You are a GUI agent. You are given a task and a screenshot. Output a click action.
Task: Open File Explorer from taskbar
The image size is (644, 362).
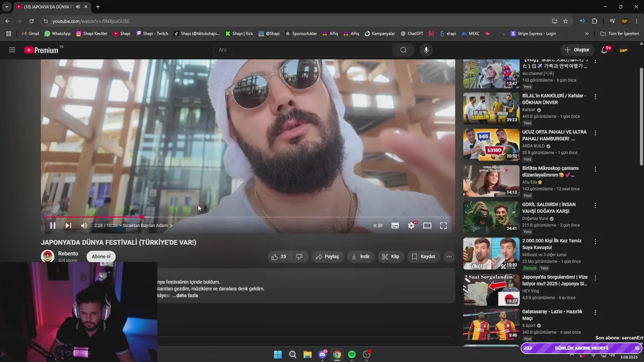307,354
